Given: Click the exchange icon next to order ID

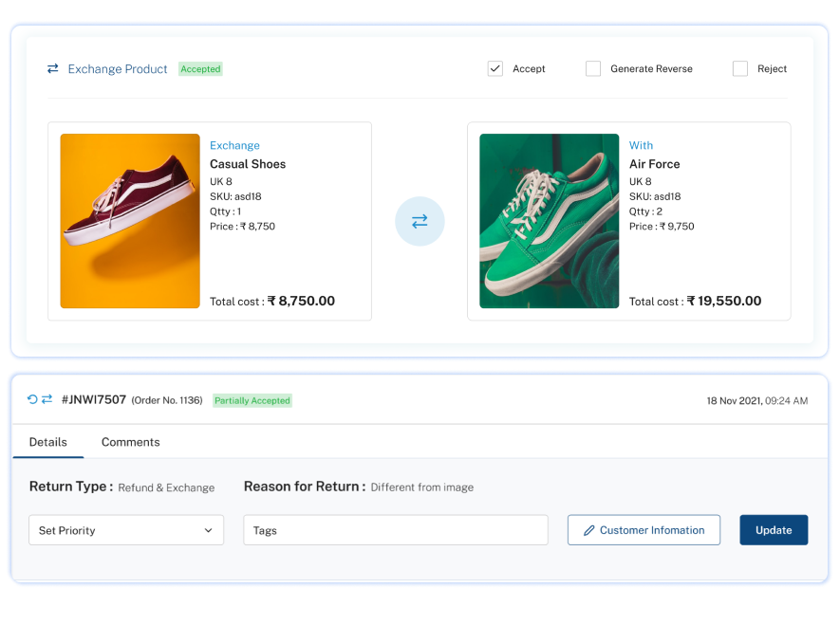Looking at the screenshot, I should [47, 399].
